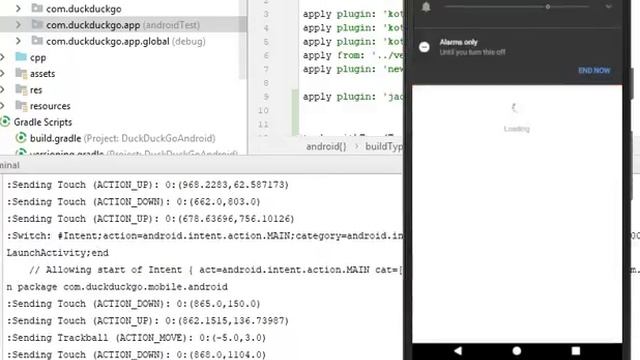Click 'n package com.duckduckgo.mobile.android' terminal line
Viewport: 640px width, 360px height.
[117, 287]
